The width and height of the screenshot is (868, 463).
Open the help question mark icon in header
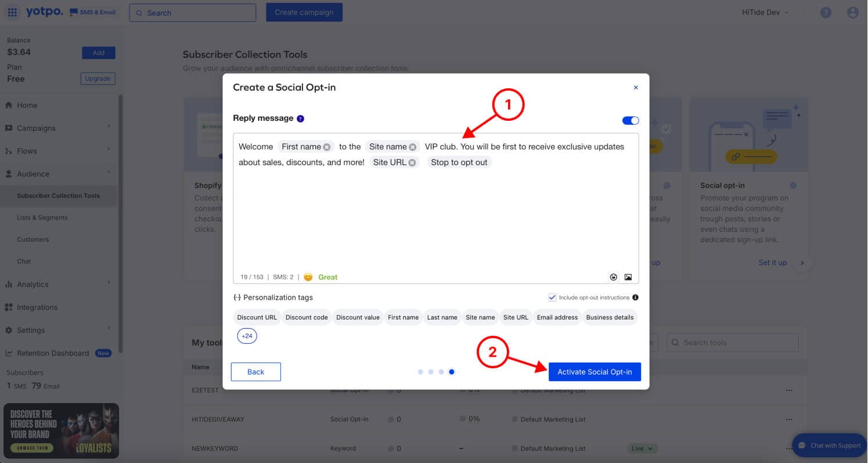point(826,12)
